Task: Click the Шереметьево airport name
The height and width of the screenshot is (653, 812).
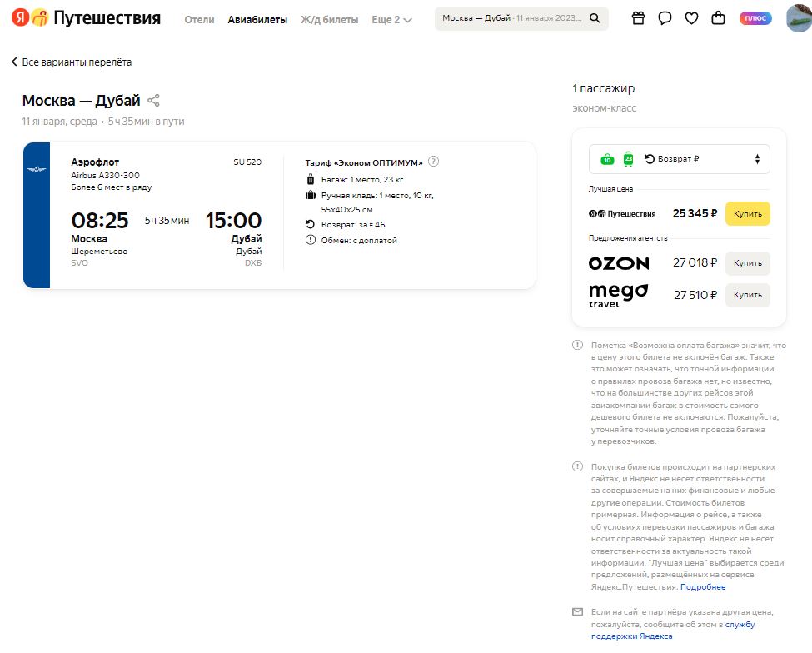Action: pyautogui.click(x=99, y=252)
